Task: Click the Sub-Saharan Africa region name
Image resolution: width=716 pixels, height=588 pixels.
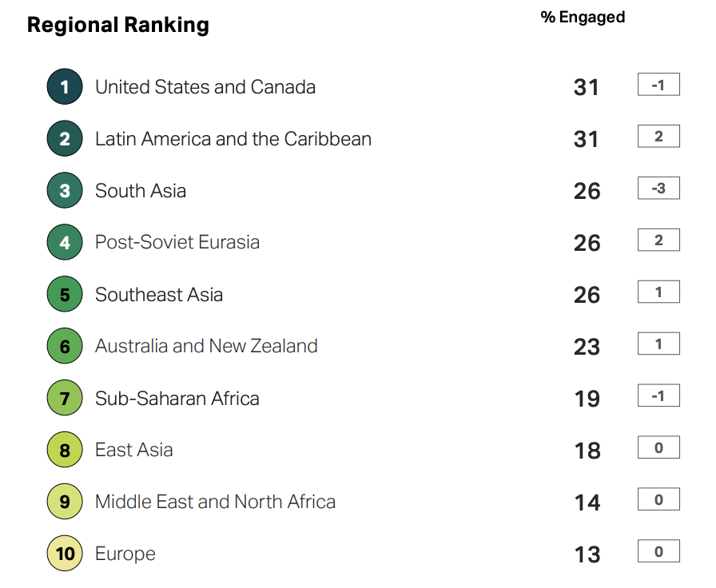Action: tap(177, 399)
